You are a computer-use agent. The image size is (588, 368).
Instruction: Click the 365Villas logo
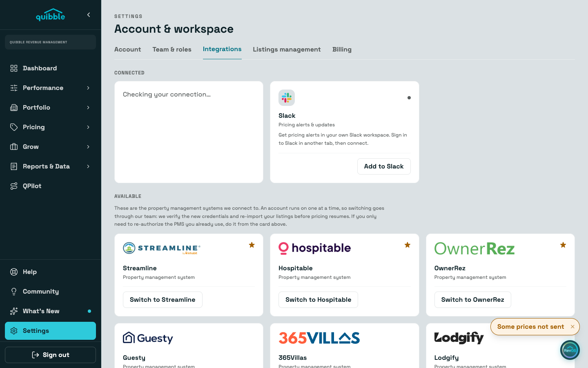click(319, 338)
